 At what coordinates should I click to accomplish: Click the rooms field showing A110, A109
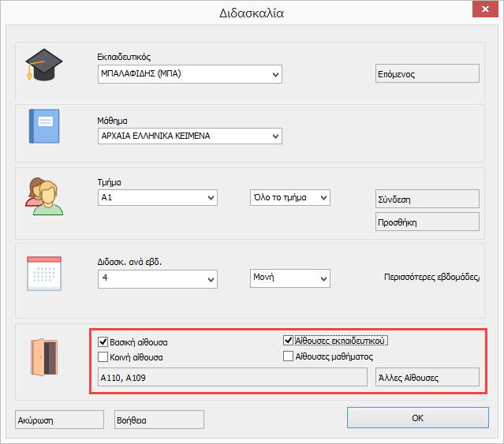pyautogui.click(x=232, y=378)
